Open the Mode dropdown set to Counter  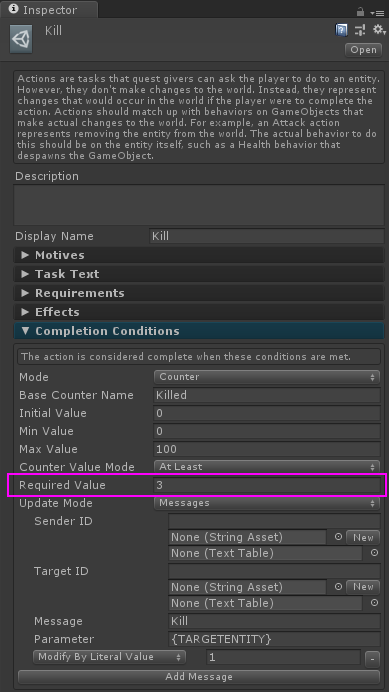click(267, 377)
